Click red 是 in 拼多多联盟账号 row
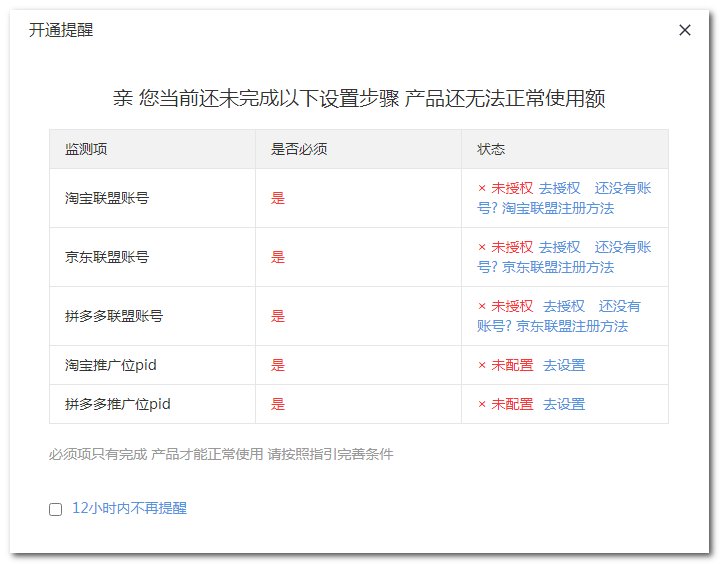720x564 pixels. coord(278,316)
